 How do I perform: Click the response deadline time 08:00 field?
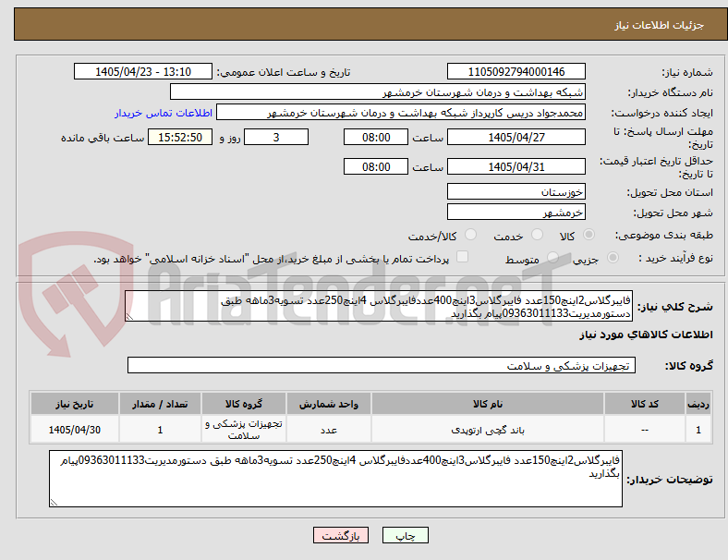click(376, 137)
